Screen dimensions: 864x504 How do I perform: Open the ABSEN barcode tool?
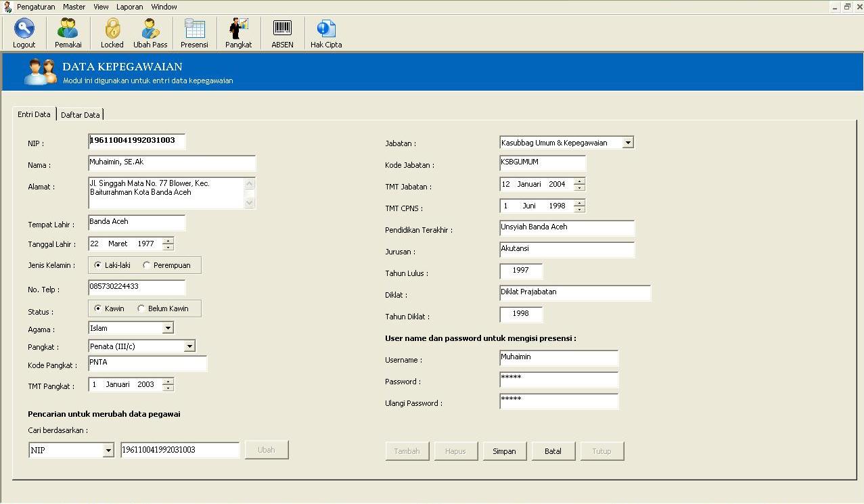click(281, 32)
